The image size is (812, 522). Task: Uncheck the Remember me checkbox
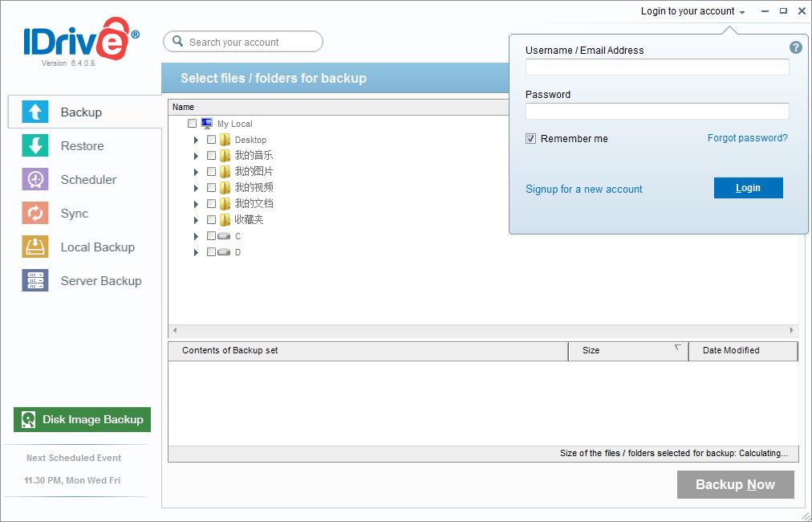pos(531,139)
